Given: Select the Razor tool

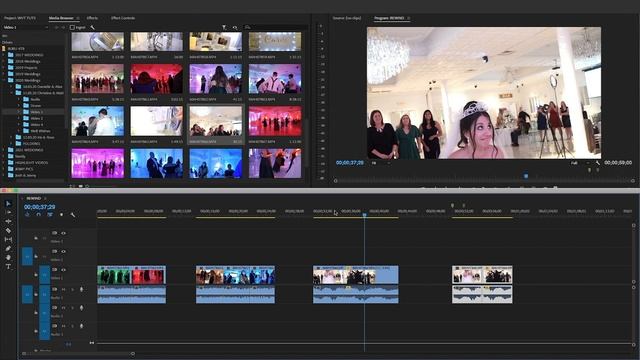Looking at the screenshot, I should click(8, 231).
